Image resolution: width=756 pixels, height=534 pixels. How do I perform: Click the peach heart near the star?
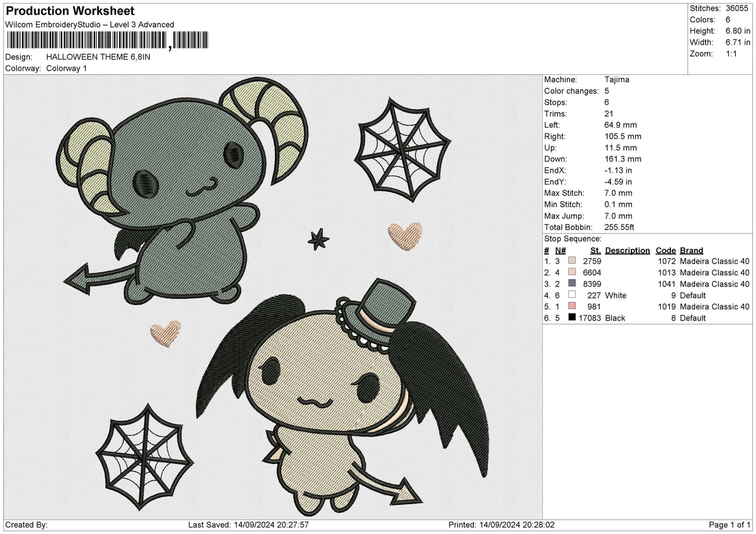coord(405,235)
